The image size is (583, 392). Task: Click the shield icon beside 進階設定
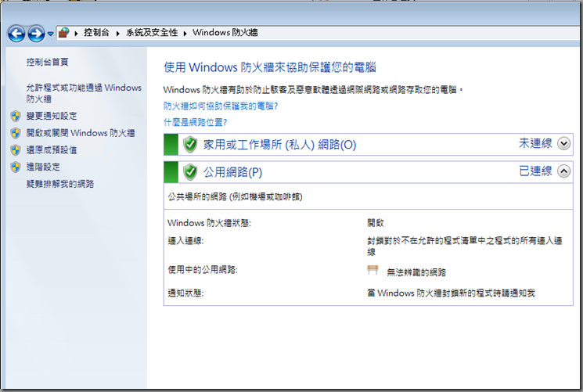click(x=16, y=167)
